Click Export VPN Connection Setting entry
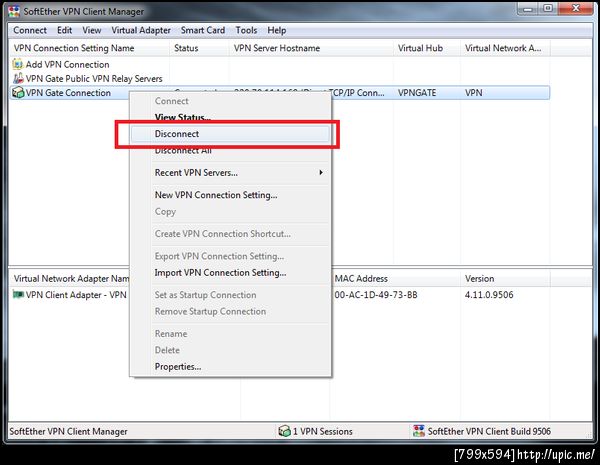Screen dimensions: 600x465 click(230, 256)
